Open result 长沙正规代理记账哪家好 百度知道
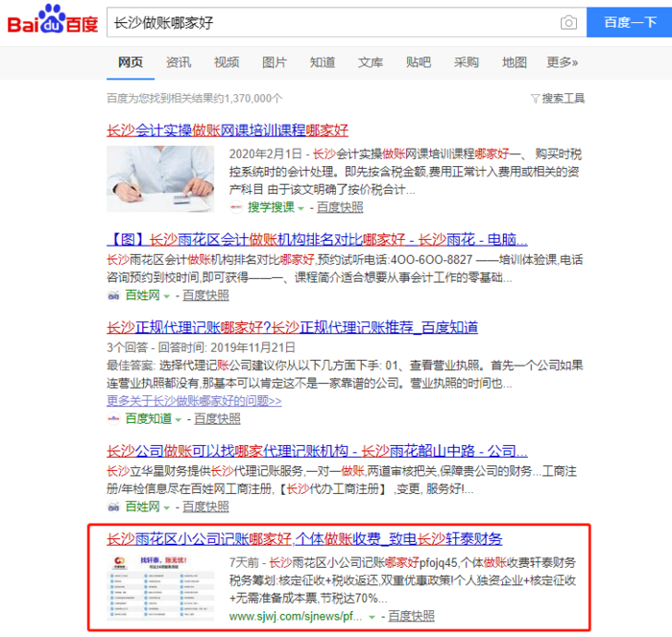This screenshot has width=672, height=637. click(292, 328)
